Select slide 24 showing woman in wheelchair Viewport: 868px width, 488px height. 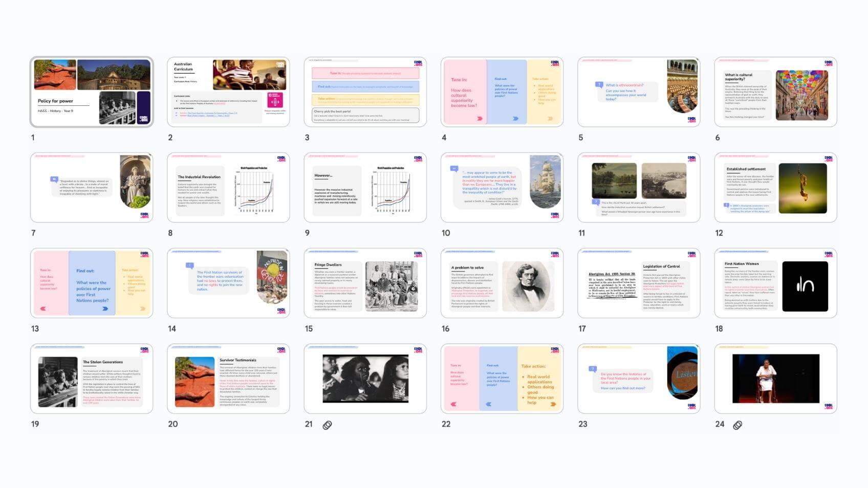[x=775, y=379]
